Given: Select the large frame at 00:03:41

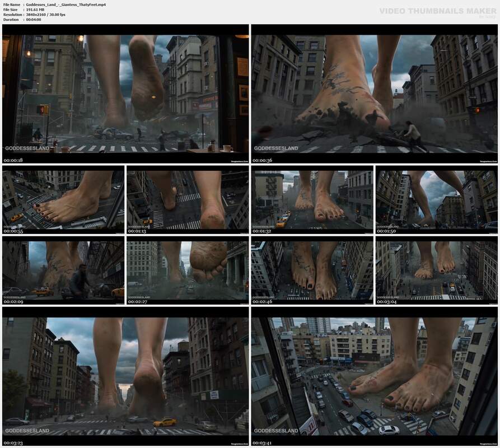Looking at the screenshot, I should coord(375,376).
